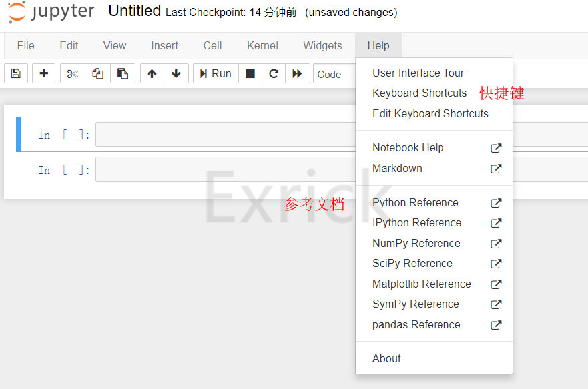Open the File menu
The image size is (588, 389).
point(25,46)
